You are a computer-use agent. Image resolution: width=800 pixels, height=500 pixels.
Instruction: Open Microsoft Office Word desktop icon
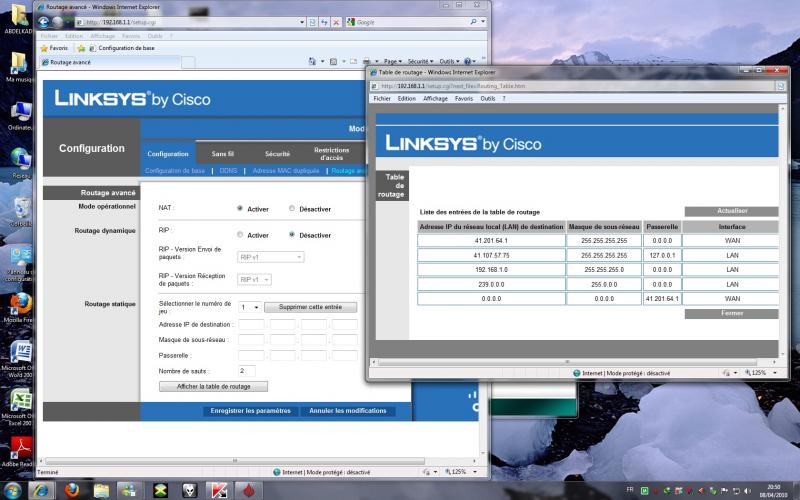click(x=19, y=359)
